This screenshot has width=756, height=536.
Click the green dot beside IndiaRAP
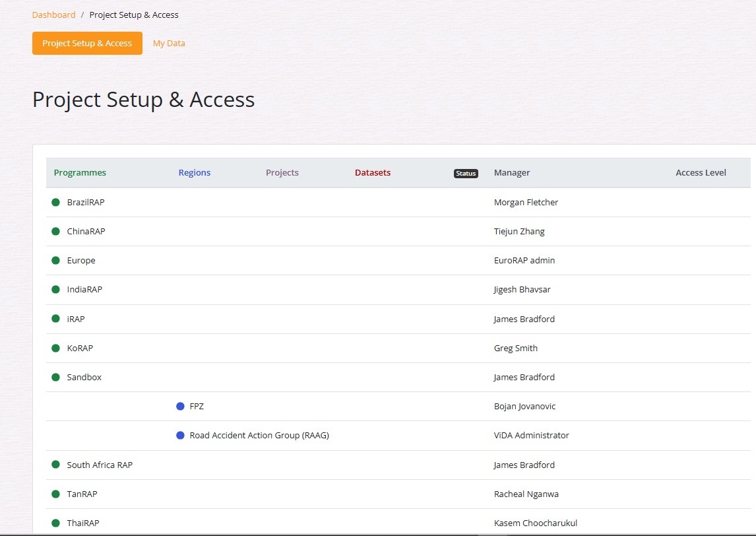point(56,290)
